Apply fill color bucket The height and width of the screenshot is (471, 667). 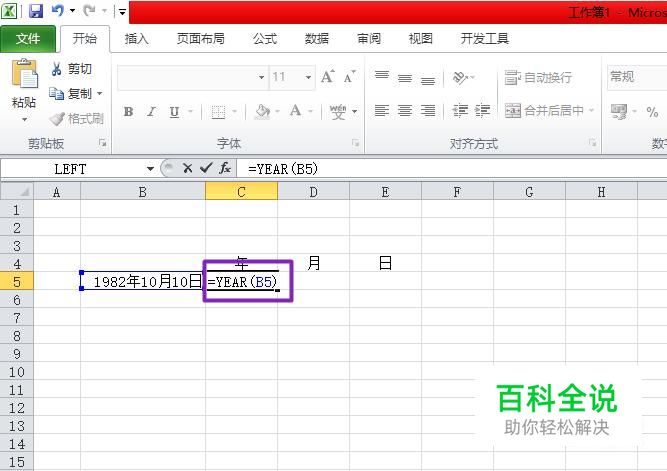tap(262, 112)
